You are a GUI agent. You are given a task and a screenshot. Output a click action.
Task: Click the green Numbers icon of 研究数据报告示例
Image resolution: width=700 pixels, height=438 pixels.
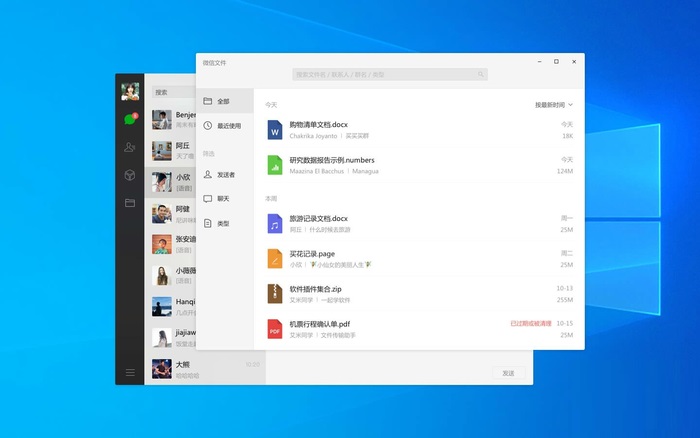(275, 165)
